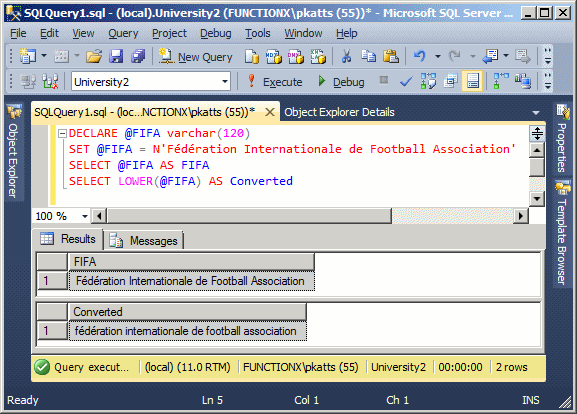Click the New Query button
The height and width of the screenshot is (414, 577).
point(195,57)
